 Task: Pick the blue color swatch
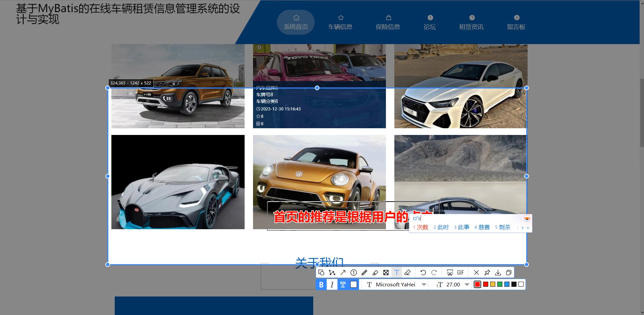507,284
